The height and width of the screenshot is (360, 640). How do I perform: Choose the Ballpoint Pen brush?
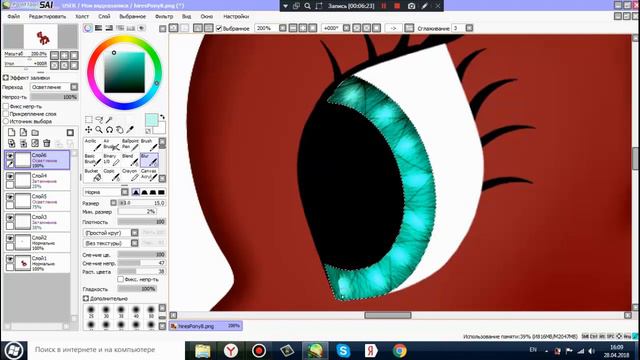point(130,145)
